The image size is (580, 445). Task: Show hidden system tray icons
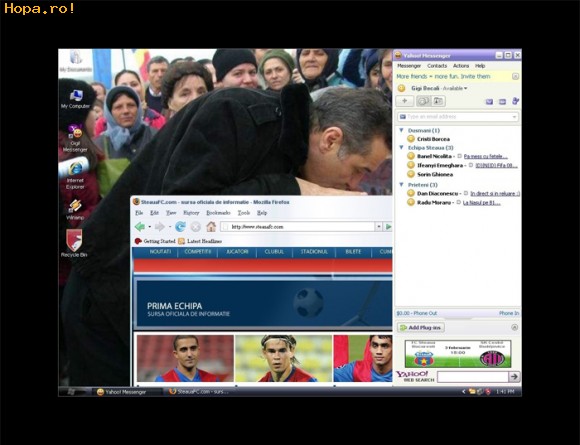(464, 391)
